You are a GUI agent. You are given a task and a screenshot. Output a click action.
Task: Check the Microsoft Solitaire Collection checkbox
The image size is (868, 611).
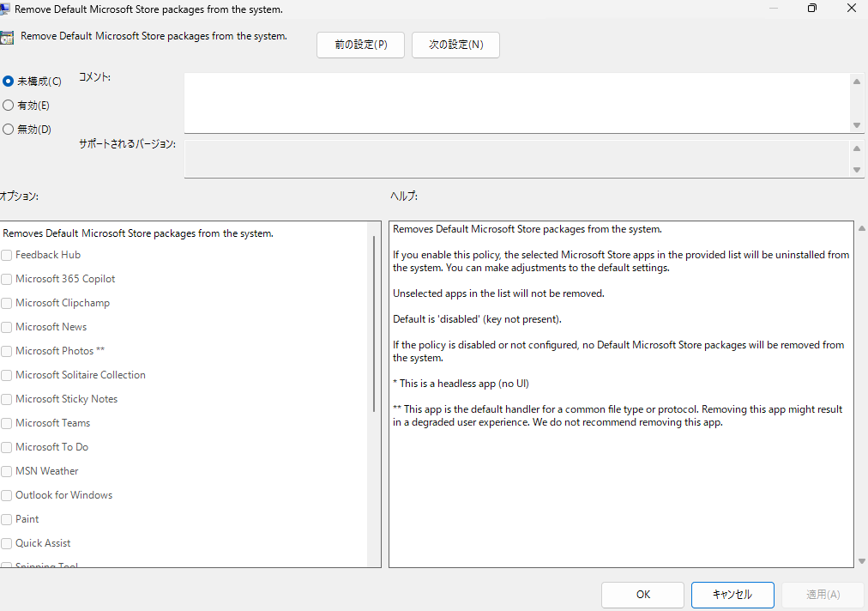[7, 375]
